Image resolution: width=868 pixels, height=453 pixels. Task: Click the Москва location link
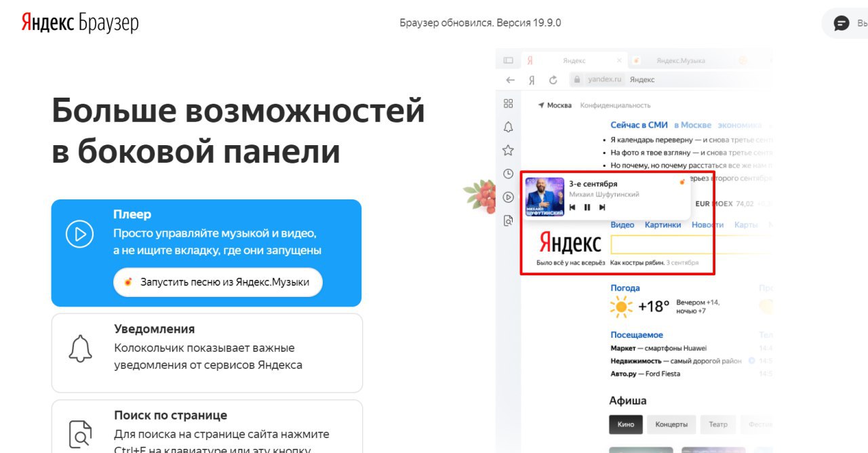[559, 105]
